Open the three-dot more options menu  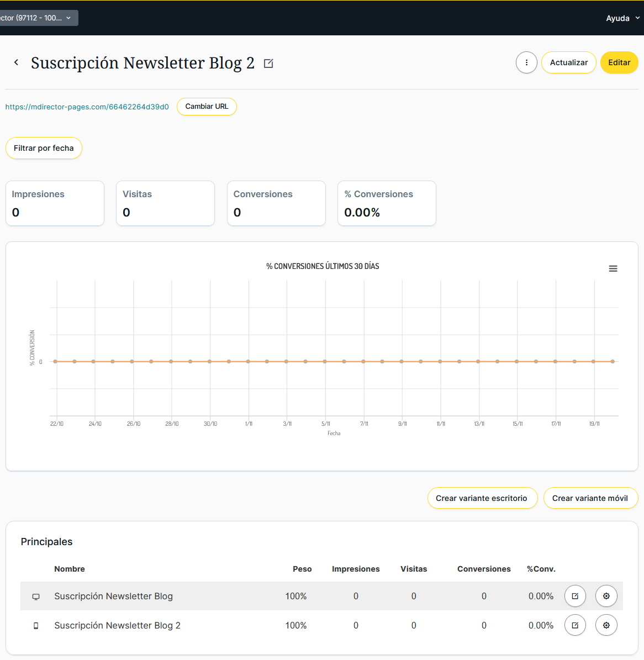[x=526, y=62]
